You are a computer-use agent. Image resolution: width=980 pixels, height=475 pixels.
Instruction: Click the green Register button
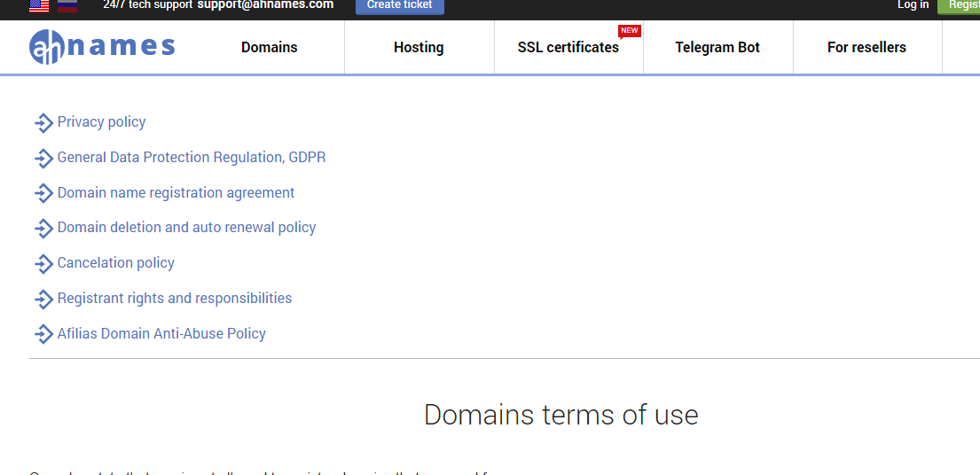point(959,5)
